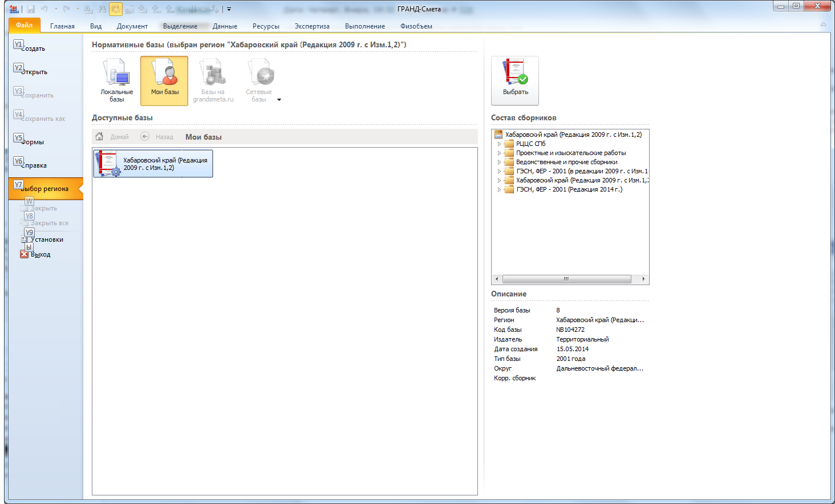
Task: Choose Открыть in the File menu
Action: pyautogui.click(x=46, y=72)
